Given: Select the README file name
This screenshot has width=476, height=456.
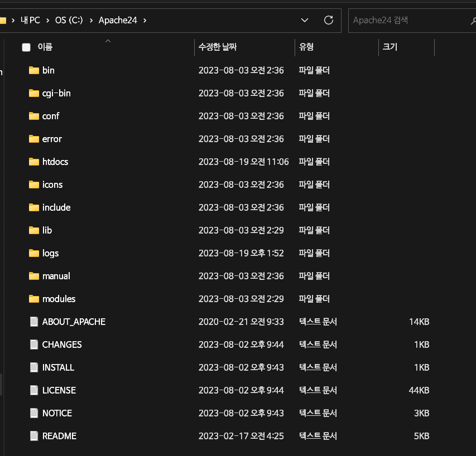Looking at the screenshot, I should click(60, 436).
